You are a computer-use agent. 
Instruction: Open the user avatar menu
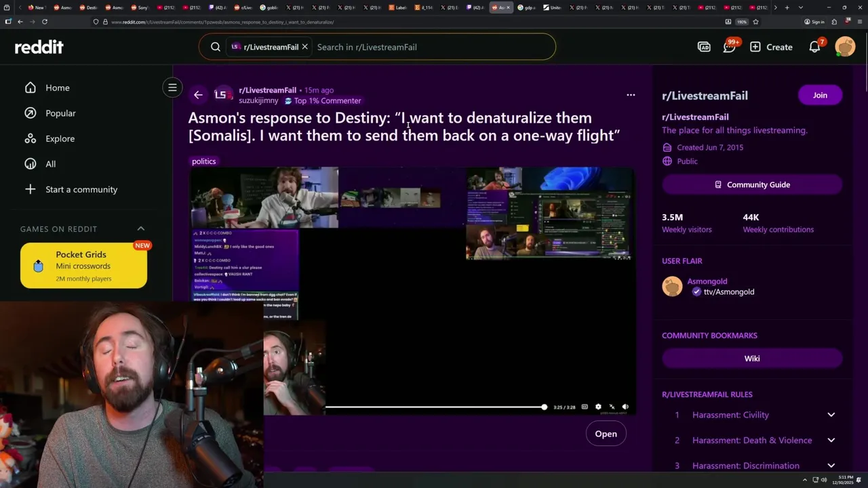[x=845, y=47]
